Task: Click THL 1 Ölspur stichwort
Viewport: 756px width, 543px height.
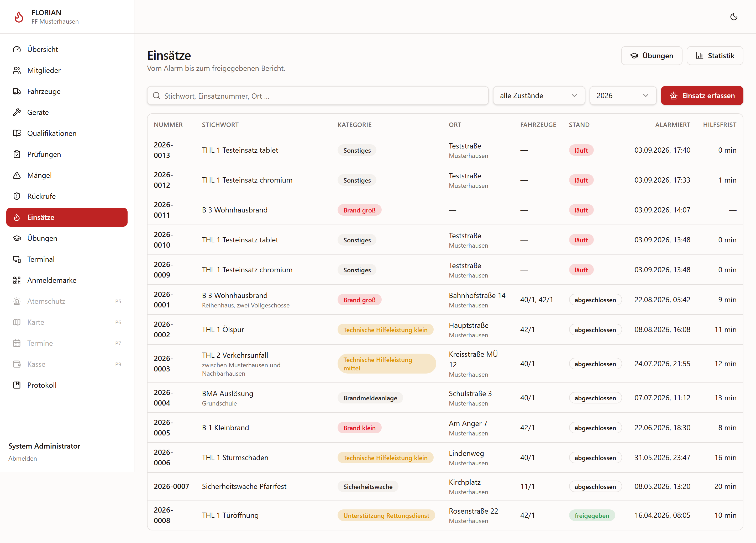Action: pyautogui.click(x=223, y=329)
